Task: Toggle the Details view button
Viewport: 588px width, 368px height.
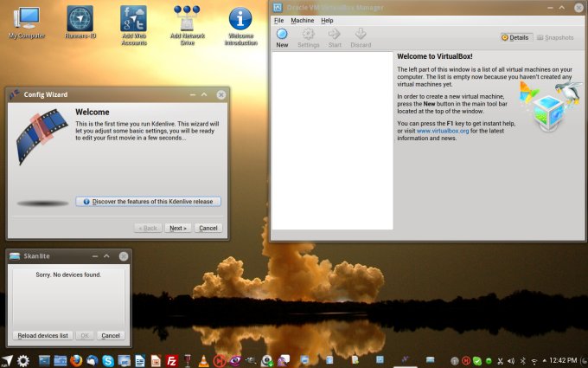Action: [x=515, y=37]
